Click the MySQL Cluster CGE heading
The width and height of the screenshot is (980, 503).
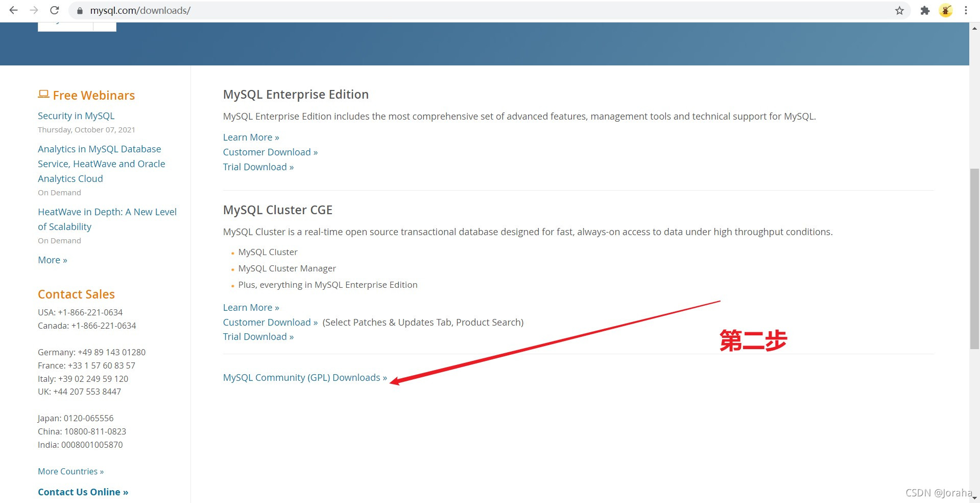278,210
